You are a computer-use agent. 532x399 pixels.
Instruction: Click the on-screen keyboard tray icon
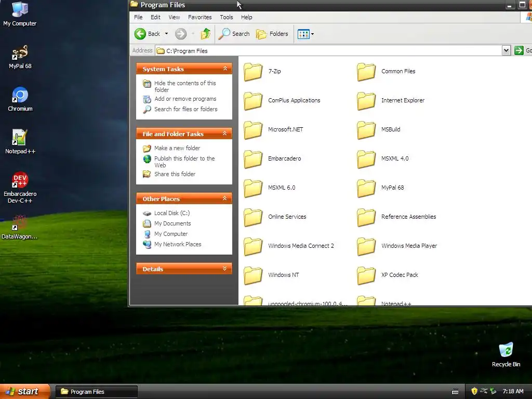click(455, 392)
